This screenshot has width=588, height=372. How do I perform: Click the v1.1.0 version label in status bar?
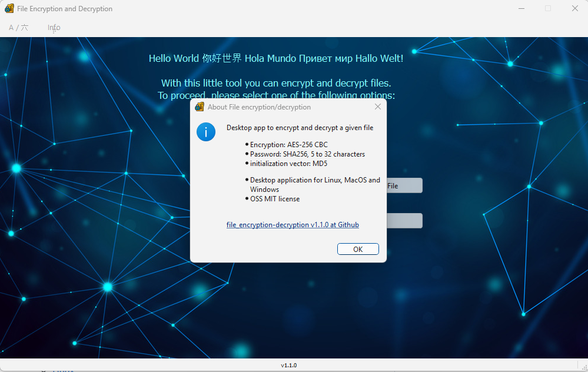pyautogui.click(x=289, y=365)
